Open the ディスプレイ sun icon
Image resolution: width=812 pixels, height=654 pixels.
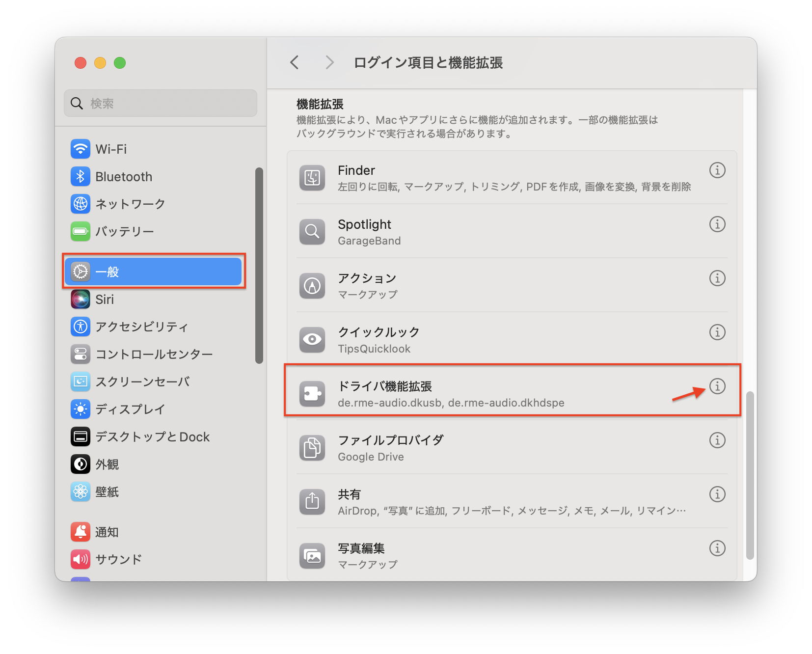(80, 409)
